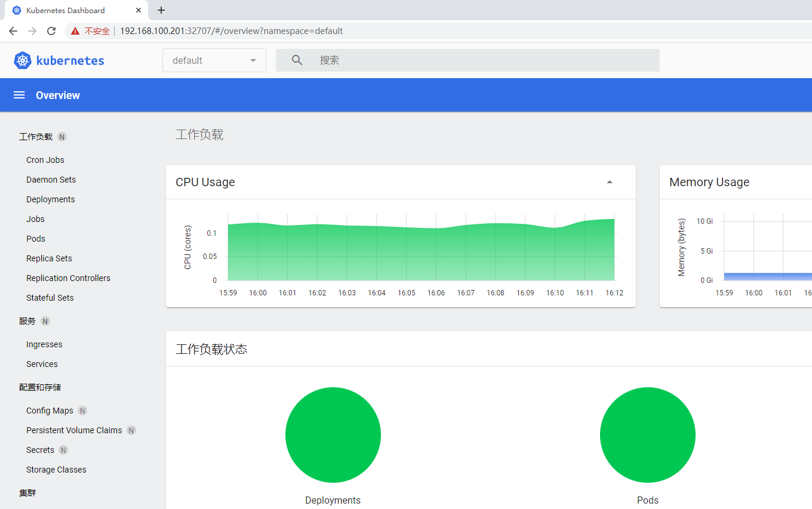Open a new browser tab with plus

161,10
